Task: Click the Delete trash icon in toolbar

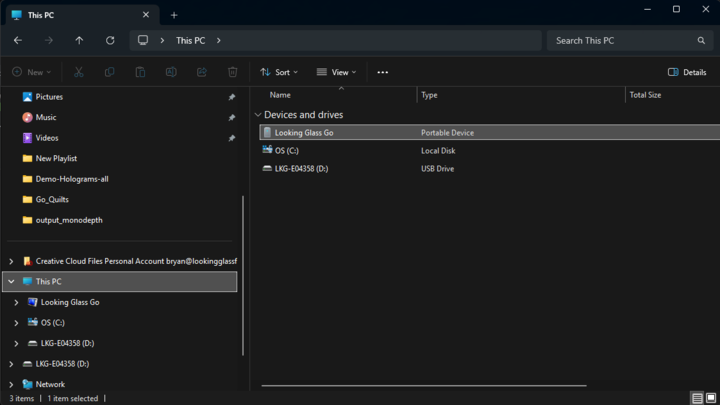Action: click(232, 72)
